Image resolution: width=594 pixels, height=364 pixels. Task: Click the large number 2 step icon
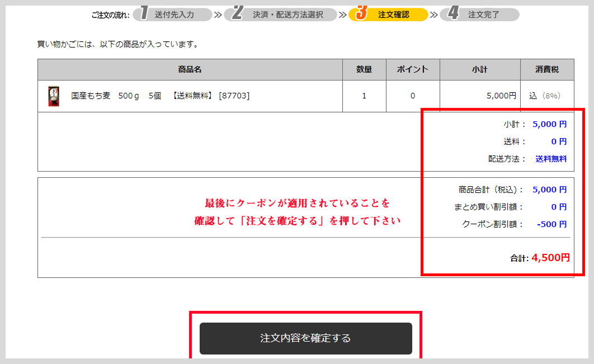click(237, 13)
